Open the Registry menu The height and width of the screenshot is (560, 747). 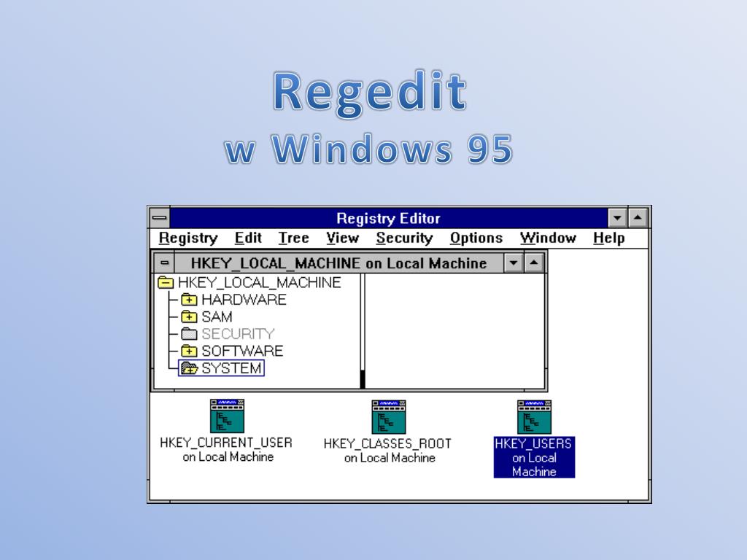pyautogui.click(x=188, y=238)
